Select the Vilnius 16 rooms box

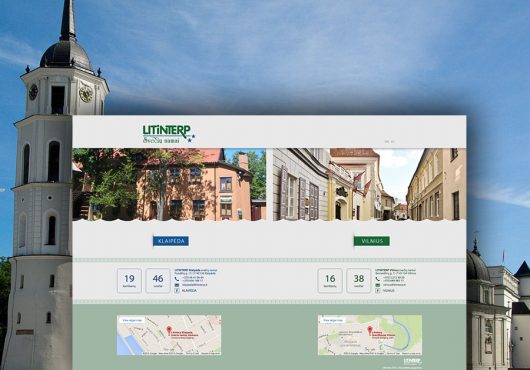(x=330, y=281)
